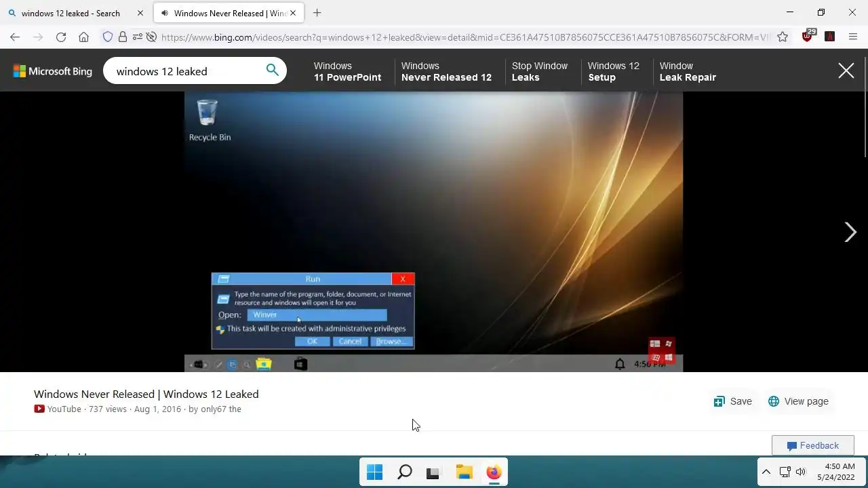868x488 pixels.
Task: Open Task View from taskbar
Action: (x=433, y=472)
